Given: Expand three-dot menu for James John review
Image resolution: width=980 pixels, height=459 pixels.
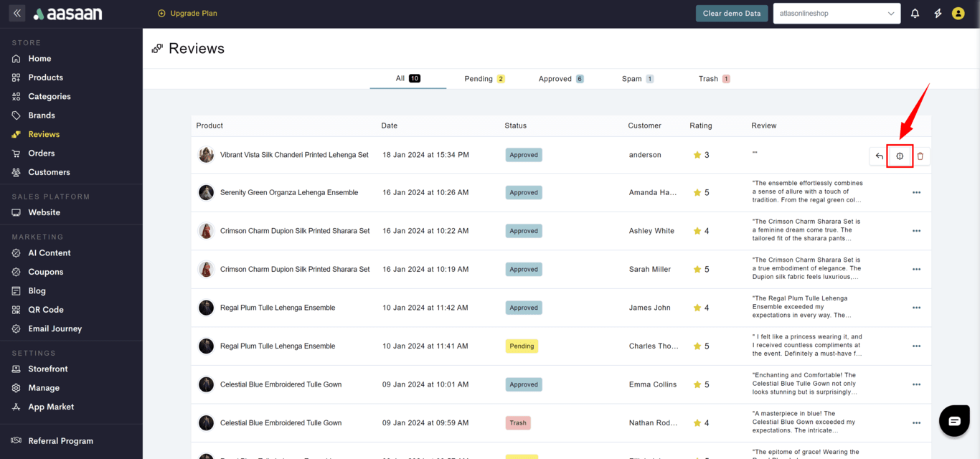Looking at the screenshot, I should [916, 308].
